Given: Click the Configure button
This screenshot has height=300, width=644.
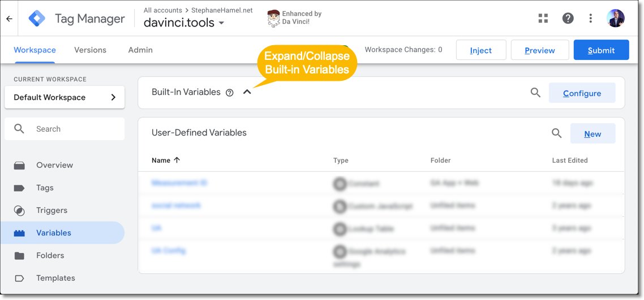Looking at the screenshot, I should 582,93.
